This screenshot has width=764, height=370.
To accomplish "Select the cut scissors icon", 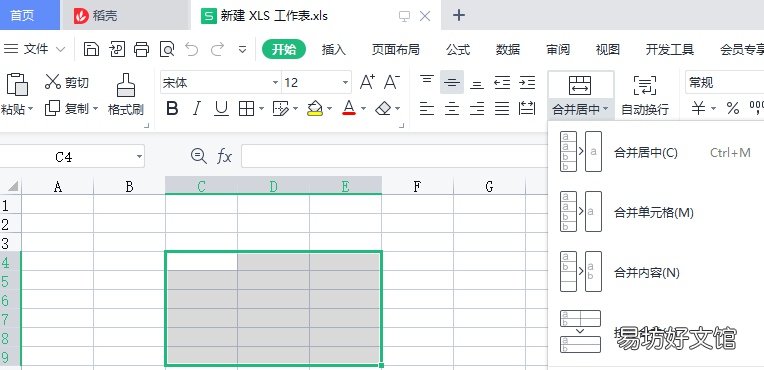I will point(53,82).
